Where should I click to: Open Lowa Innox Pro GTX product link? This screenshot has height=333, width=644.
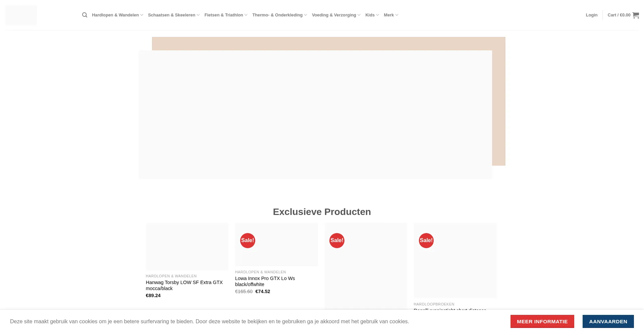pos(265,281)
